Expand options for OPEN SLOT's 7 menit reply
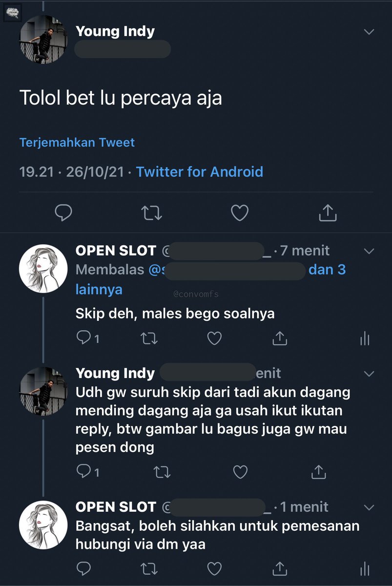Image resolution: width=392 pixels, height=586 pixels. pyautogui.click(x=369, y=251)
